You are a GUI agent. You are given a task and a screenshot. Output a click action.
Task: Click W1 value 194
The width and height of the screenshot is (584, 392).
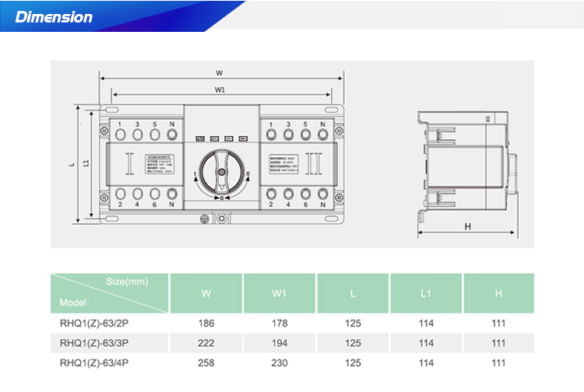pos(280,343)
